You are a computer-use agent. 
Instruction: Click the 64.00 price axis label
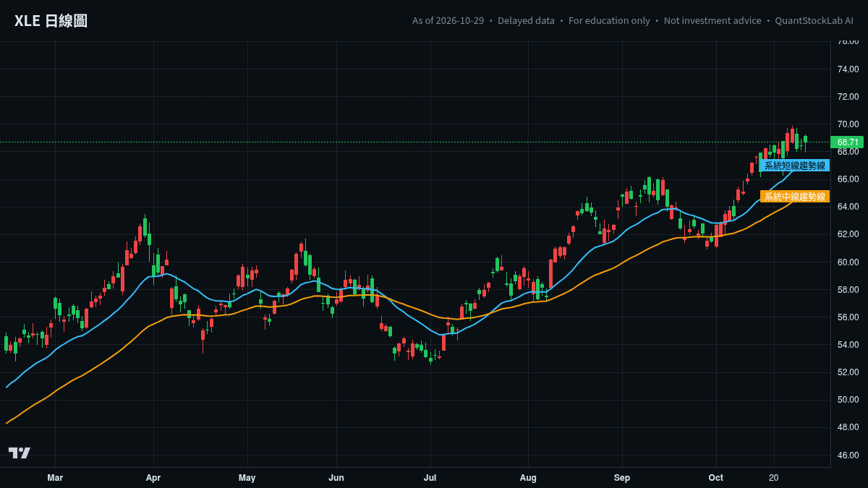pyautogui.click(x=848, y=207)
